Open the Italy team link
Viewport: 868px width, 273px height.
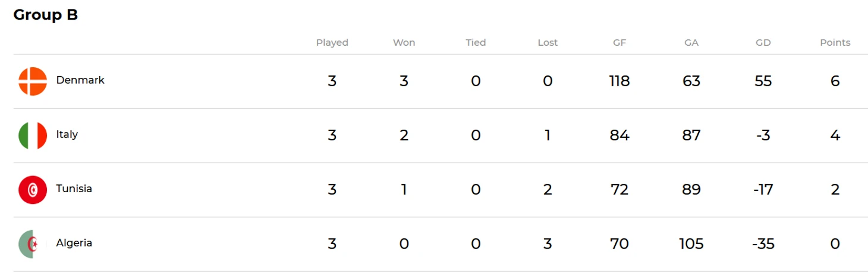67,134
